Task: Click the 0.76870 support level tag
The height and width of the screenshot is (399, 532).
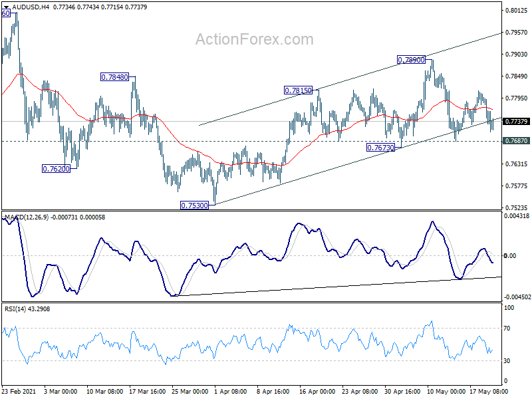Action: pyautogui.click(x=516, y=141)
